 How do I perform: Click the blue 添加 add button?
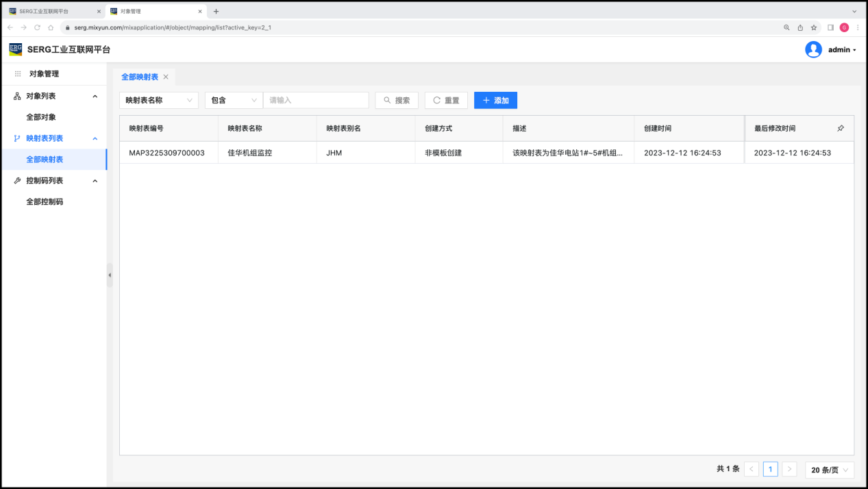click(495, 100)
